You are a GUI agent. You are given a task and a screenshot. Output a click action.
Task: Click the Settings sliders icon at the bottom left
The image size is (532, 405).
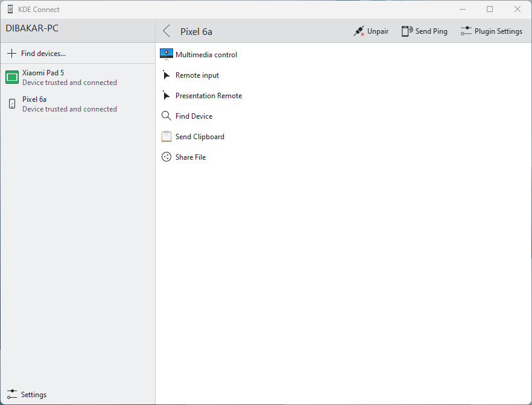[x=12, y=394]
